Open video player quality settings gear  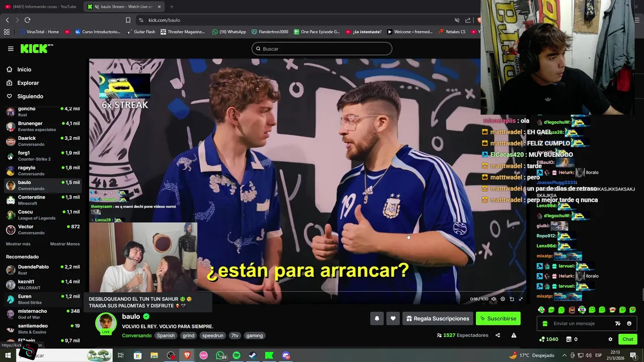[x=503, y=299]
